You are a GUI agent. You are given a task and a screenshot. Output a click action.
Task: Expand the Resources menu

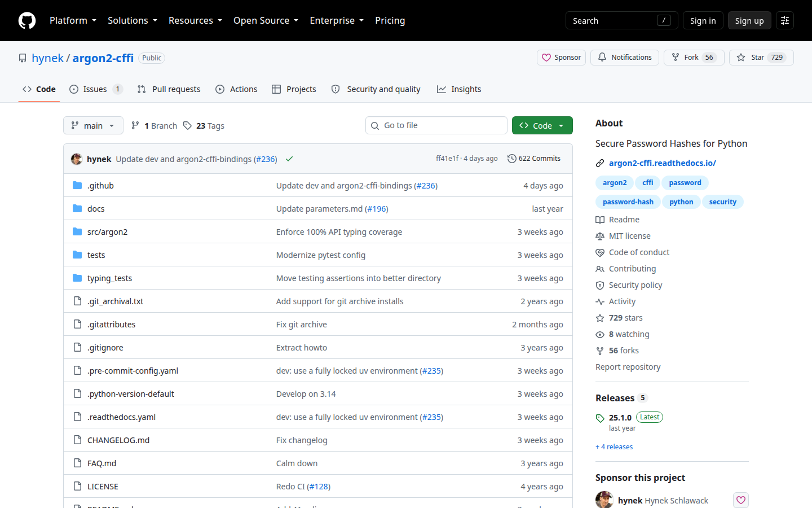(195, 20)
